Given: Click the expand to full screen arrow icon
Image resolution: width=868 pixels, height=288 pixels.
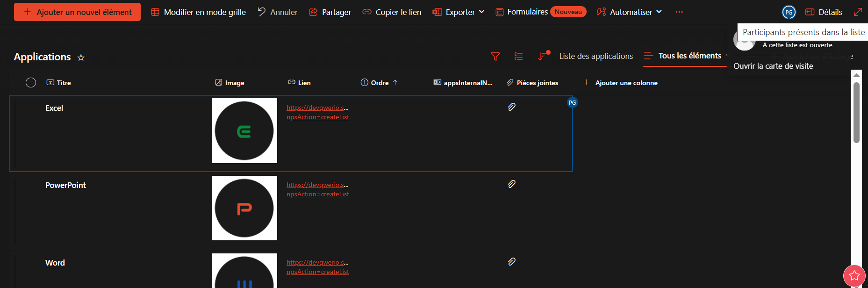Looking at the screenshot, I should [x=858, y=12].
